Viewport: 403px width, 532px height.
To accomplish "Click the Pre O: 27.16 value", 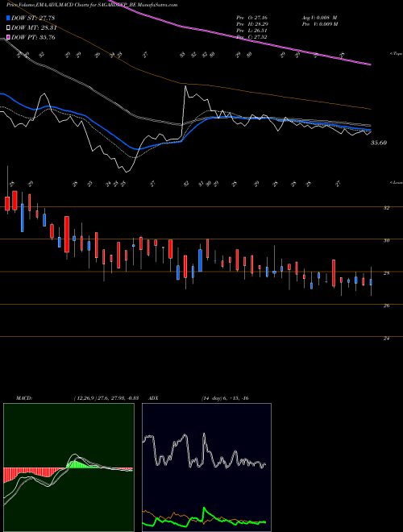I will click(251, 18).
